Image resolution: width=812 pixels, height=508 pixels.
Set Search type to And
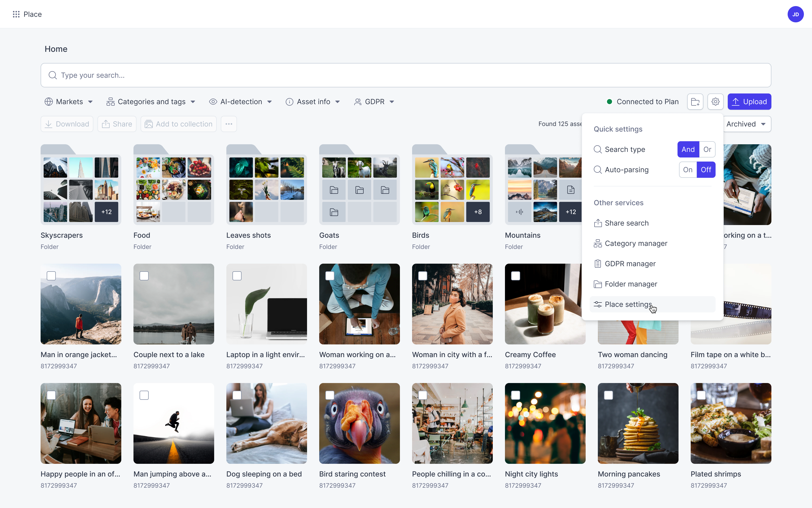pyautogui.click(x=688, y=150)
